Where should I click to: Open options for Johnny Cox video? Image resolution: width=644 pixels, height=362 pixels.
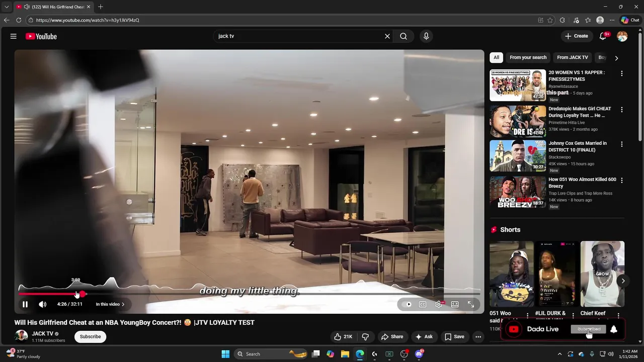[621, 144]
